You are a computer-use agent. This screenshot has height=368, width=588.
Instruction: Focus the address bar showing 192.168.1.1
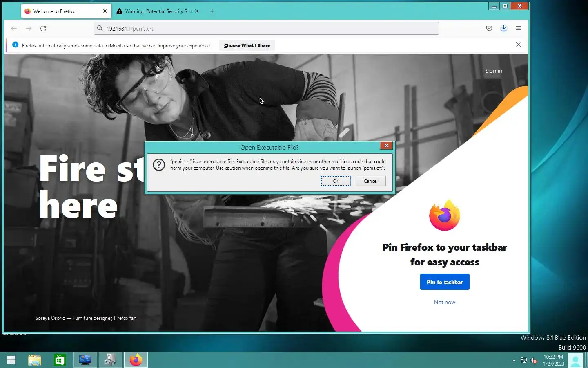(266, 28)
